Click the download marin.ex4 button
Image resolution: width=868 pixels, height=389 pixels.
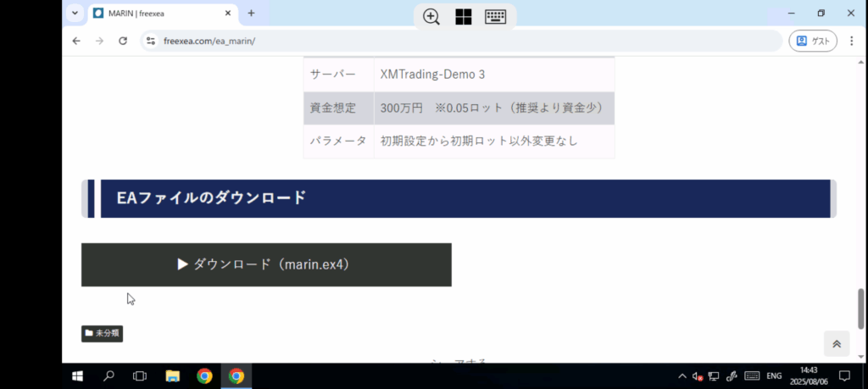[265, 264]
